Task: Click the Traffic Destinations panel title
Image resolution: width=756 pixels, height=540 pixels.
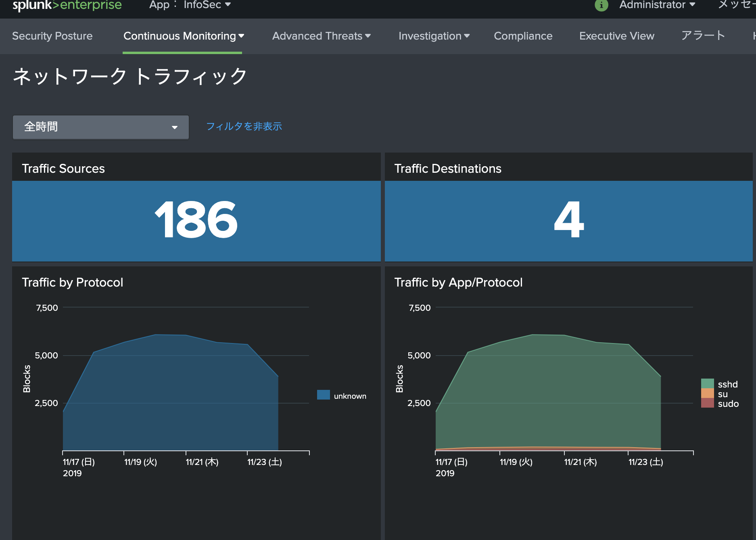Action: click(448, 168)
